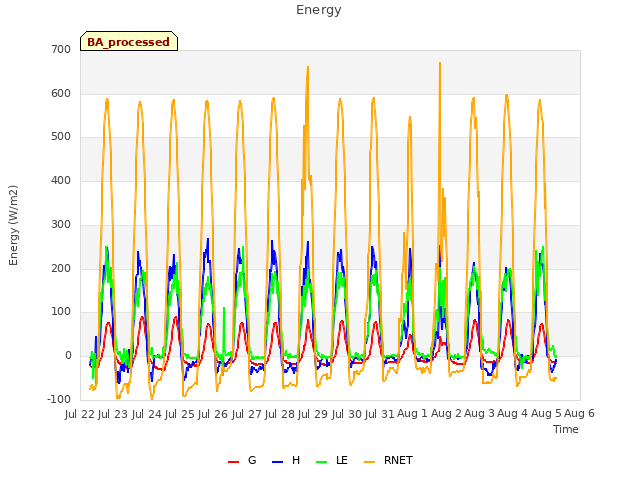Click the Jul 27 x-axis date label
640x480 pixels.
246,414
